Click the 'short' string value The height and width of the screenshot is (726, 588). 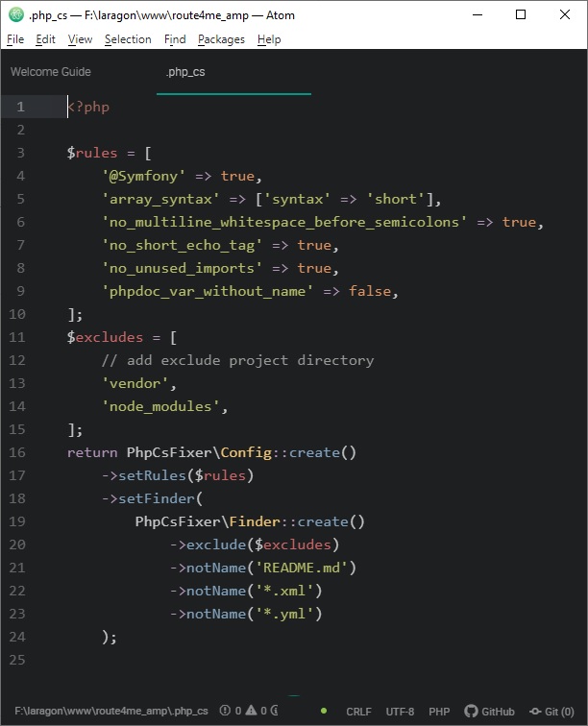pyautogui.click(x=395, y=199)
